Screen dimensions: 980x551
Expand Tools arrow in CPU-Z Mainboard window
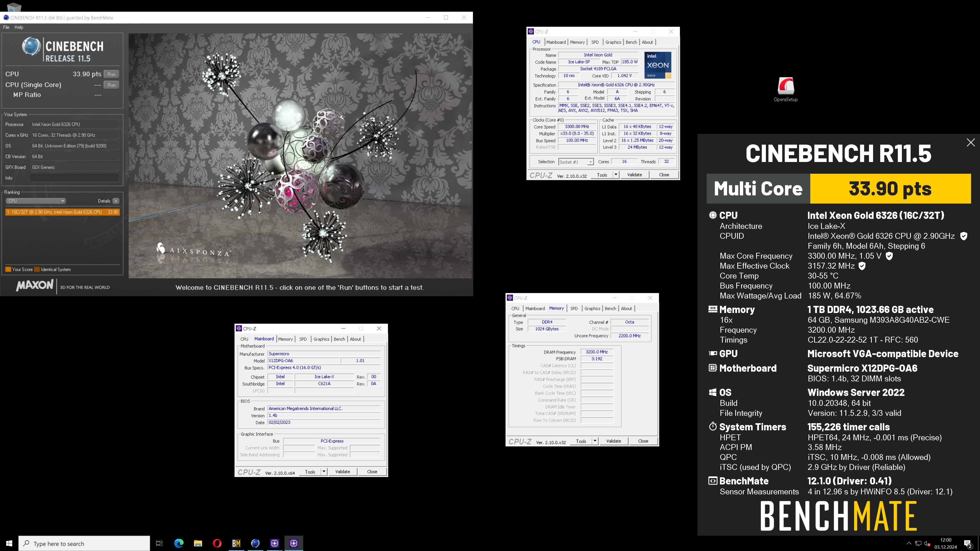(324, 471)
